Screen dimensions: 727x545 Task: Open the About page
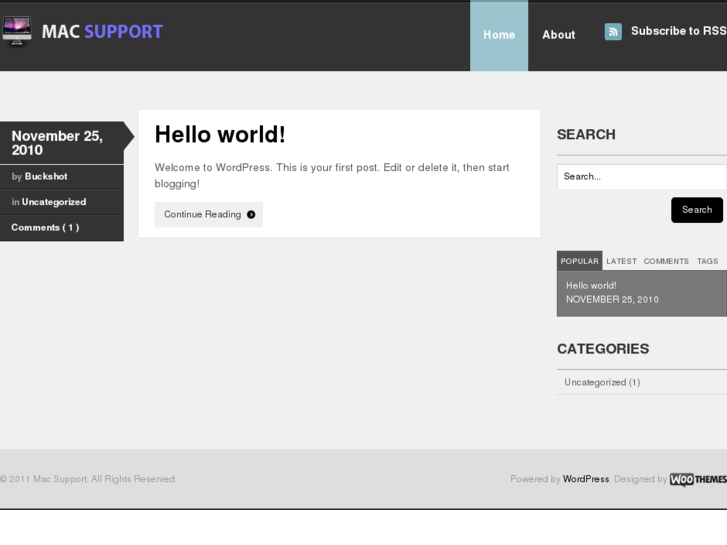[x=558, y=35]
